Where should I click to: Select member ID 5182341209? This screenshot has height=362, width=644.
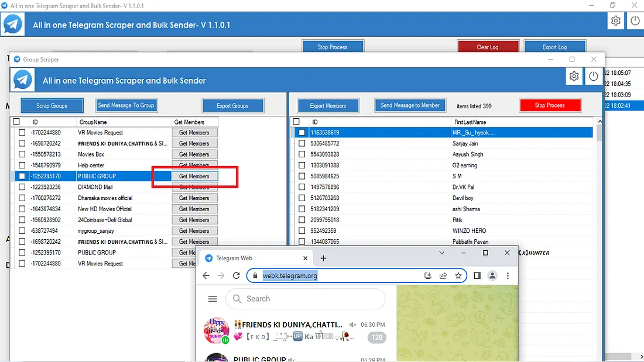pyautogui.click(x=325, y=209)
